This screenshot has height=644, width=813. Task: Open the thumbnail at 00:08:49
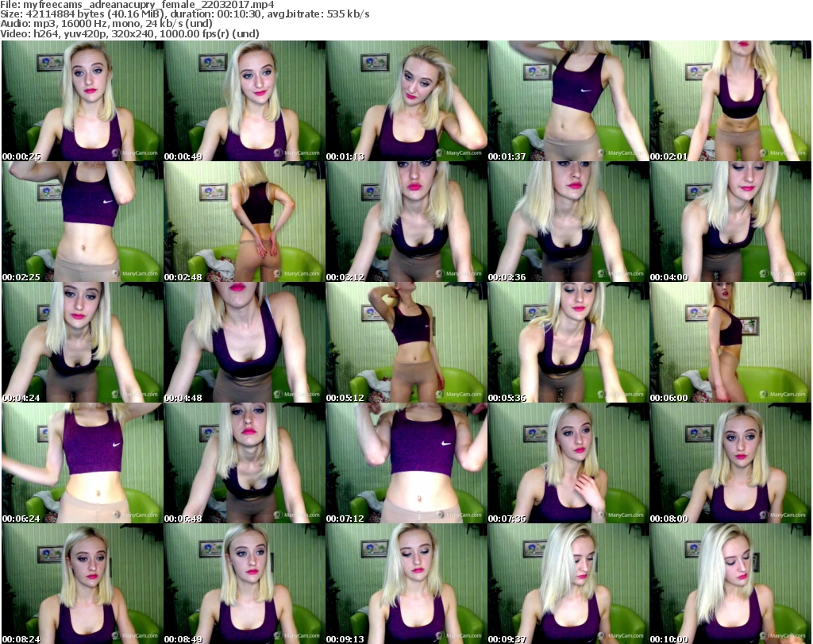coord(245,584)
